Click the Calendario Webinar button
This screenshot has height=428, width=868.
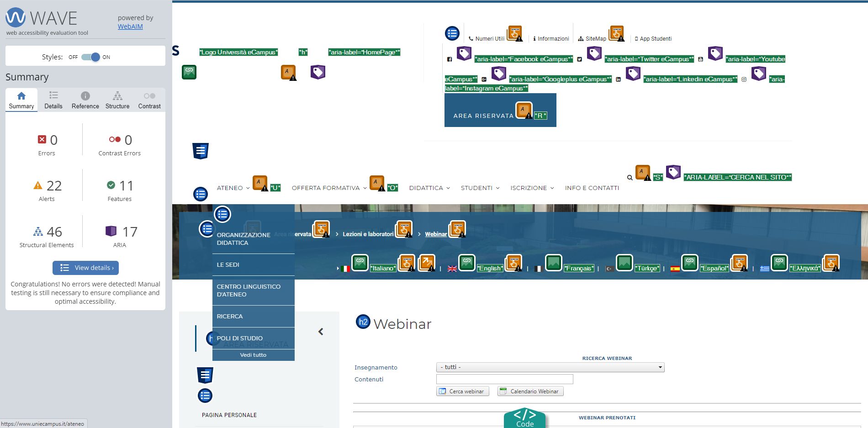530,391
